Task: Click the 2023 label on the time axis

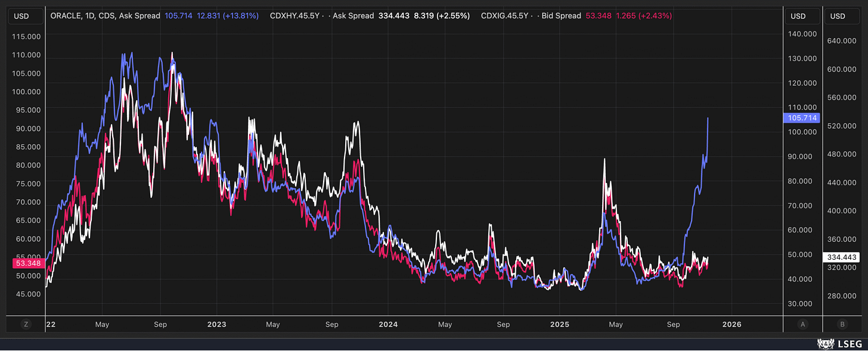Action: [x=216, y=325]
